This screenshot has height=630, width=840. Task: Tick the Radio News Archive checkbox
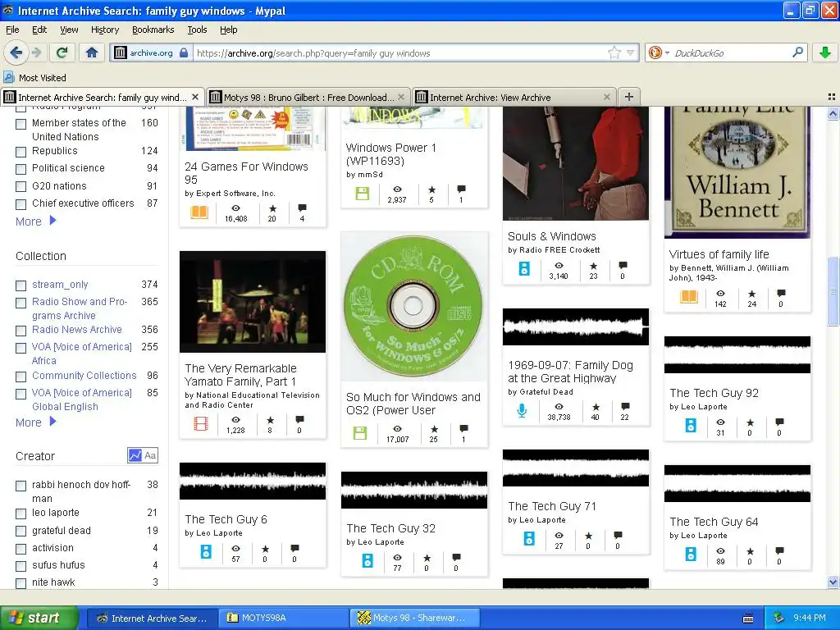pos(21,331)
